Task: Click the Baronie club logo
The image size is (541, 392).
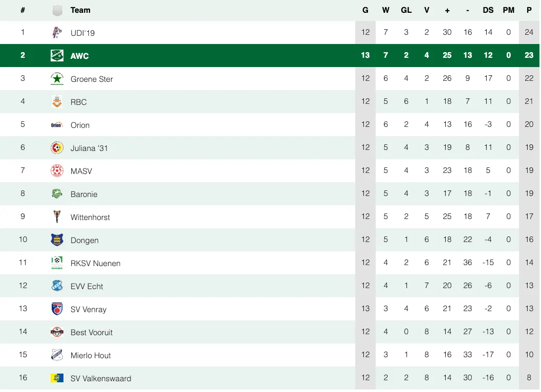Action: (x=57, y=194)
